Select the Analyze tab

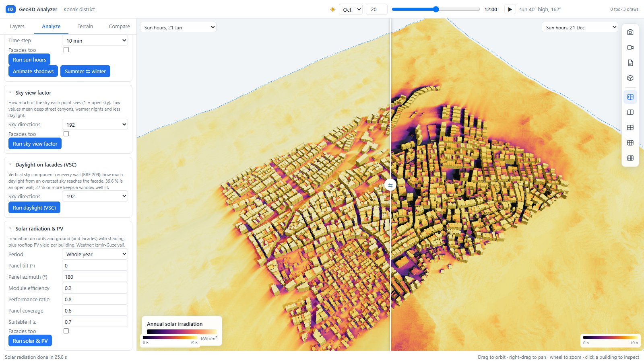point(51,27)
